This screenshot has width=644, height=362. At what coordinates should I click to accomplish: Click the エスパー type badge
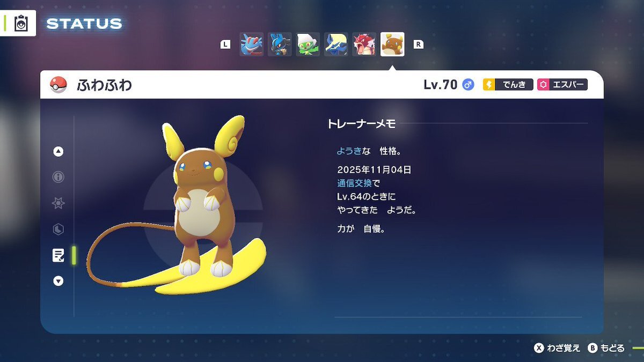562,85
